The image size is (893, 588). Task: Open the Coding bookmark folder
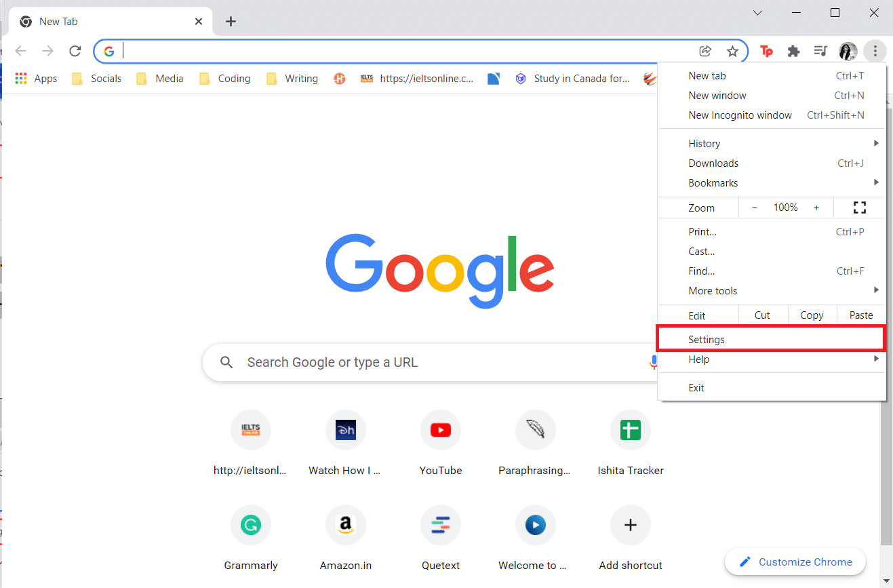click(225, 79)
